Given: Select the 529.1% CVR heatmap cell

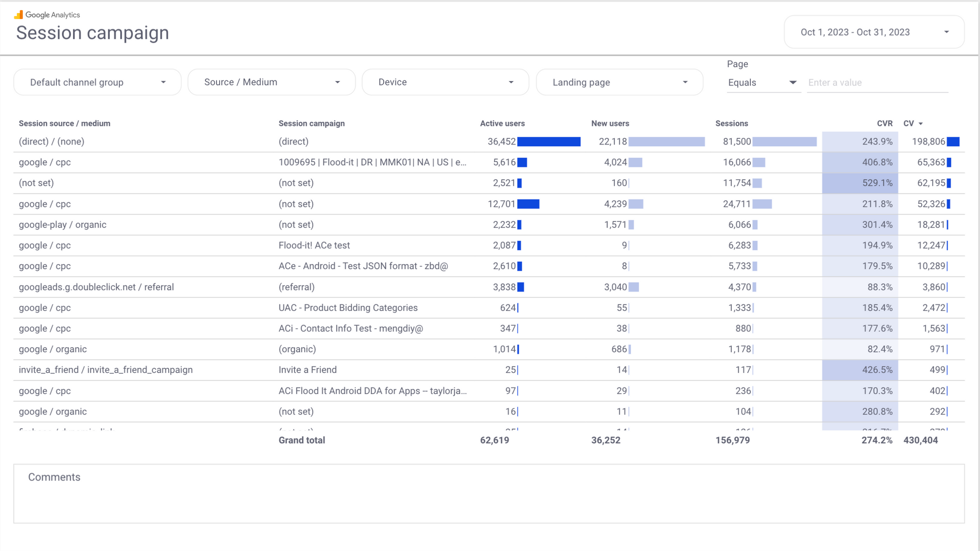Looking at the screenshot, I should coord(860,183).
